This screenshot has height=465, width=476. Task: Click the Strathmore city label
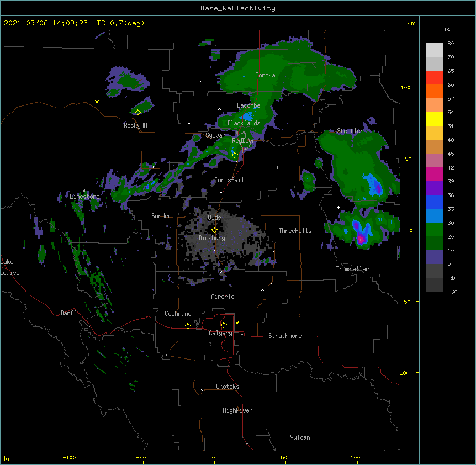(x=285, y=336)
